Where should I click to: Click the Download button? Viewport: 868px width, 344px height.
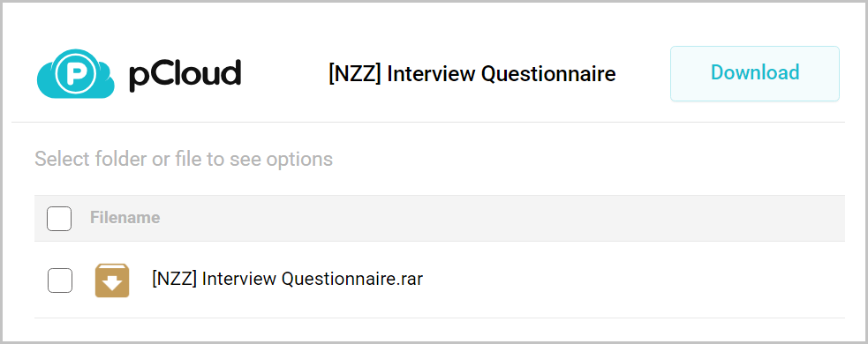(755, 73)
